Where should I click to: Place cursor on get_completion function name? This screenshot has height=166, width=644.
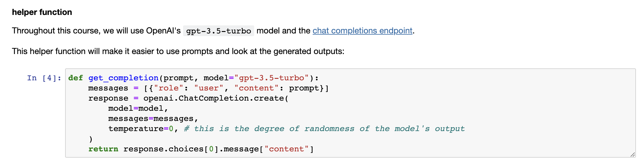[x=123, y=78]
